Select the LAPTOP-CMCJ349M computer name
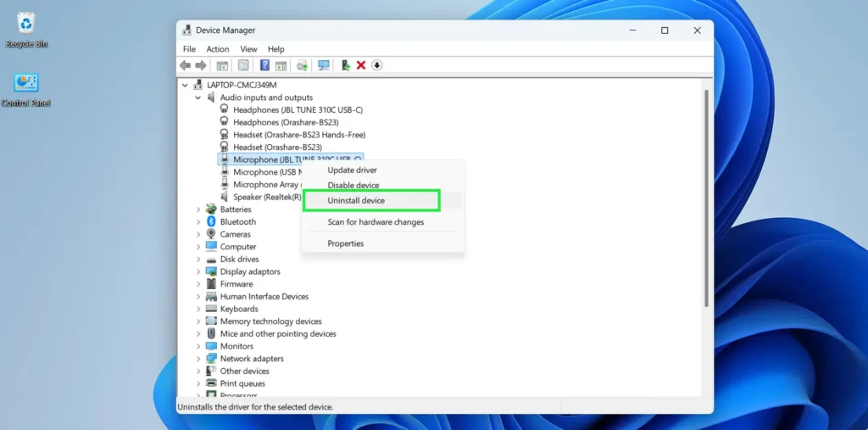868x430 pixels. 242,85
